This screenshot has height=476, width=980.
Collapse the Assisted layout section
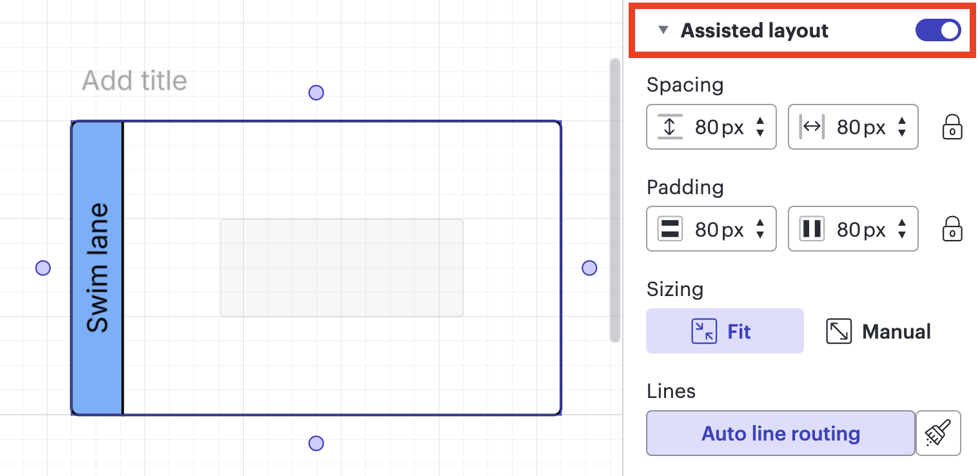pos(663,29)
